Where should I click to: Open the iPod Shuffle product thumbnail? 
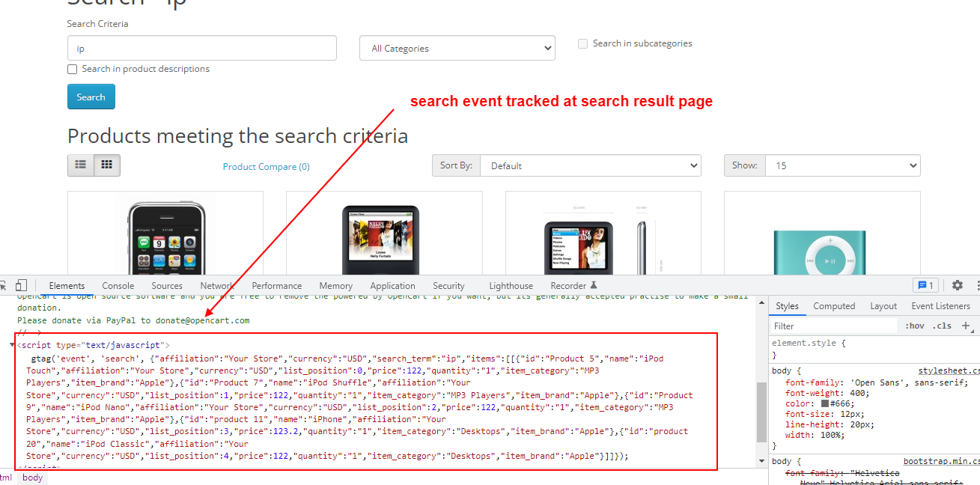[822, 234]
